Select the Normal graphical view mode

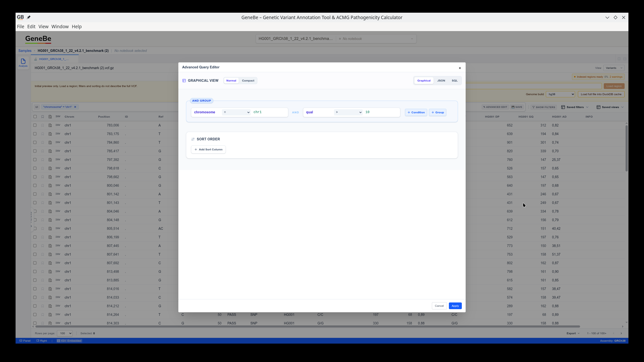(231, 81)
